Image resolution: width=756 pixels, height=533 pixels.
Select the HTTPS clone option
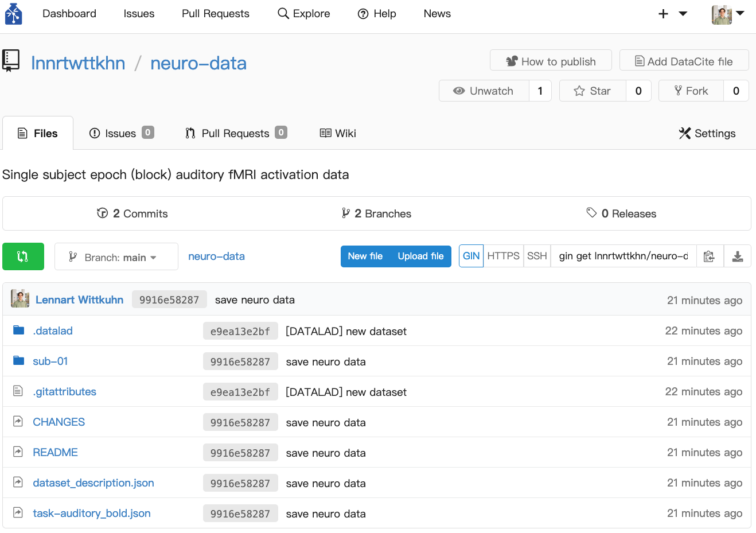point(503,256)
